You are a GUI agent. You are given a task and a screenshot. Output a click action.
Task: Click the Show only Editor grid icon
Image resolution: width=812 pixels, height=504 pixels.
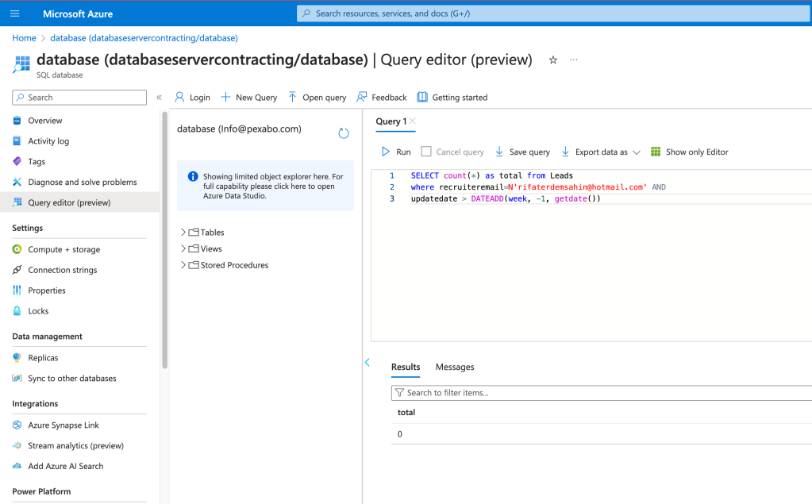(656, 152)
